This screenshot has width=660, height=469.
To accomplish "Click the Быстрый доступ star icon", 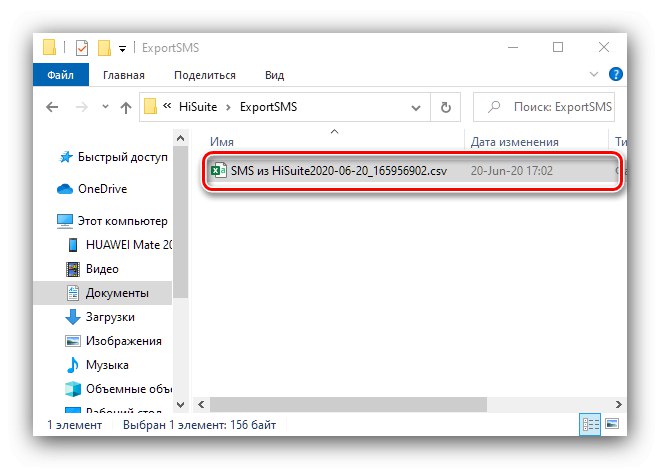I will [66, 157].
